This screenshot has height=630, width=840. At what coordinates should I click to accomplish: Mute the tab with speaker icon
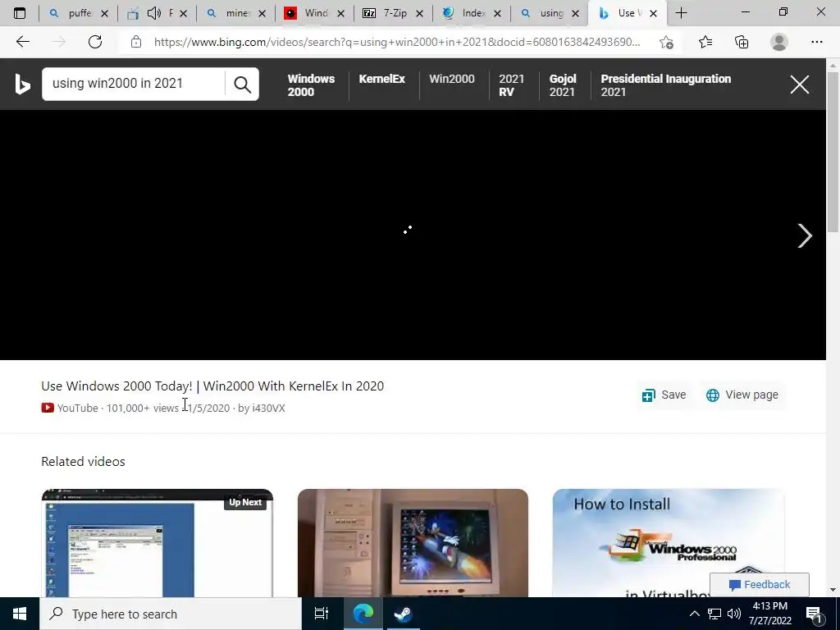click(x=153, y=13)
